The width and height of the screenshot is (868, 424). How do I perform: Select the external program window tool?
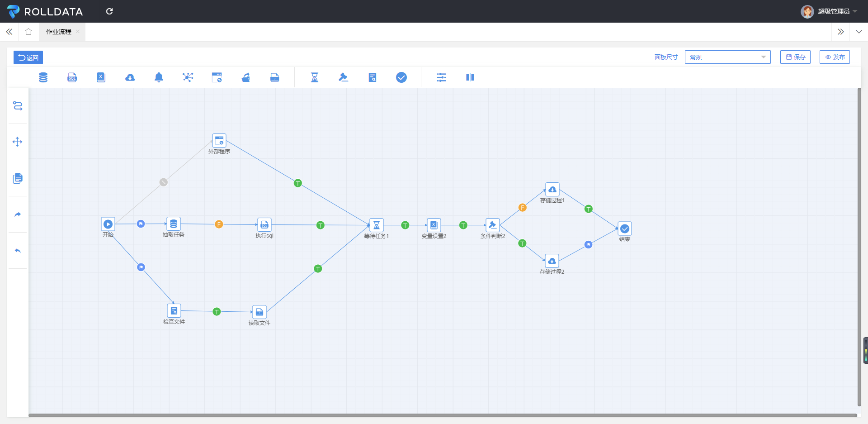[x=217, y=77]
